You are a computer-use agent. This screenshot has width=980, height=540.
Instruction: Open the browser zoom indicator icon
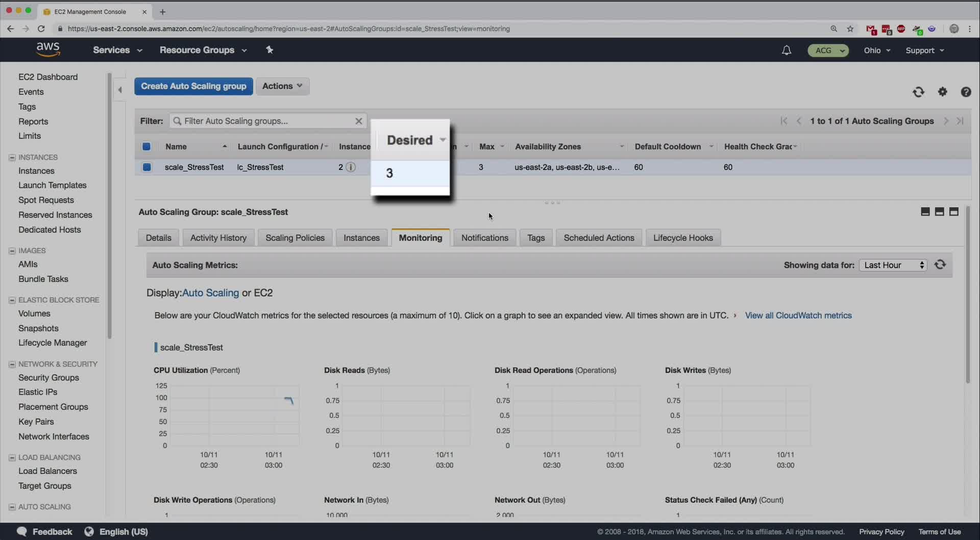834,29
